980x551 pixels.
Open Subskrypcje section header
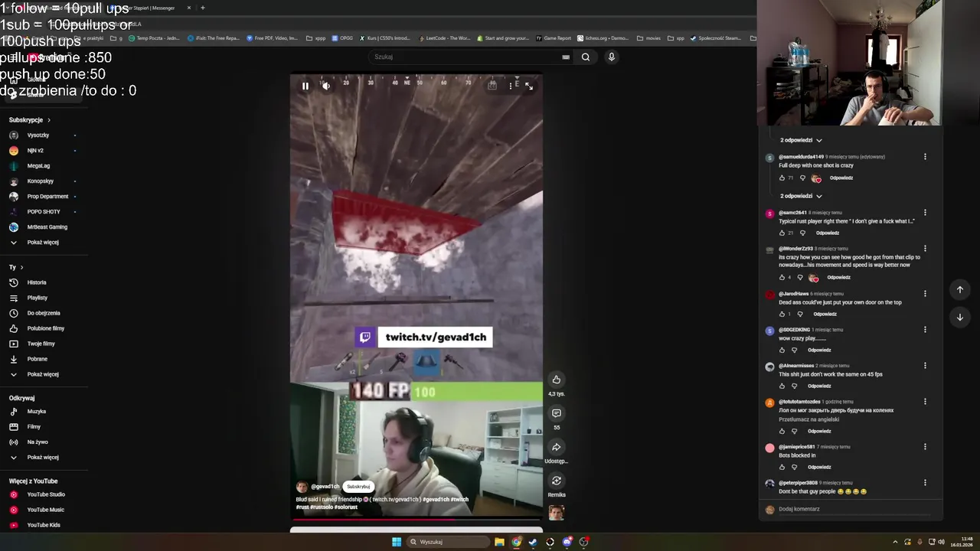click(29, 120)
